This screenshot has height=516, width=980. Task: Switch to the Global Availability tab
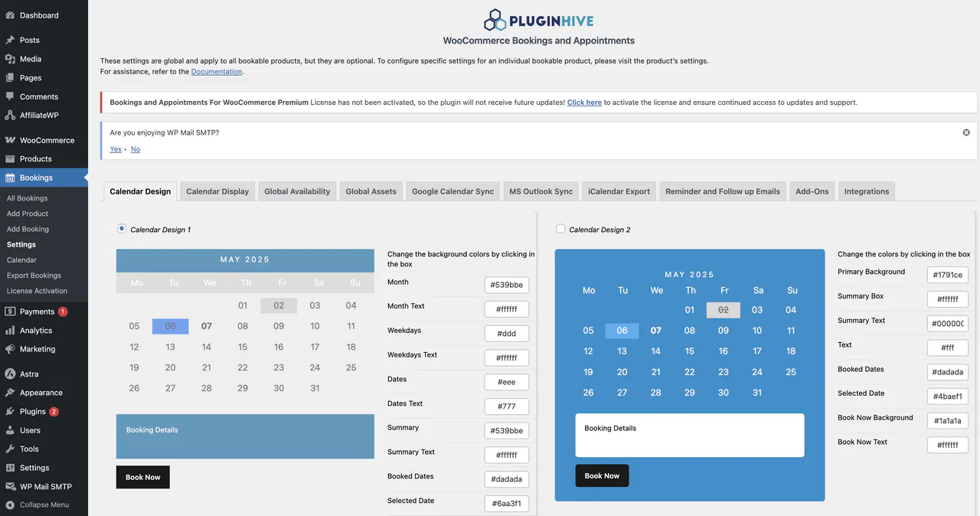click(297, 191)
